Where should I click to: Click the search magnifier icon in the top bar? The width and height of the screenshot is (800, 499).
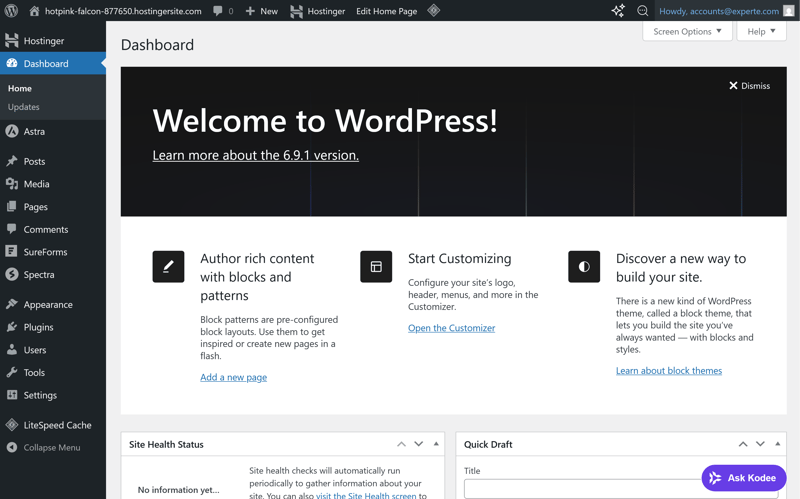coord(643,11)
